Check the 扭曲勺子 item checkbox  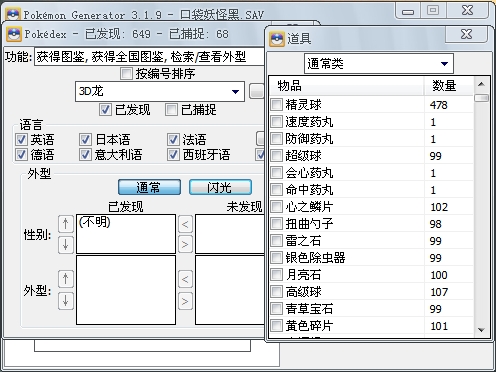276,224
